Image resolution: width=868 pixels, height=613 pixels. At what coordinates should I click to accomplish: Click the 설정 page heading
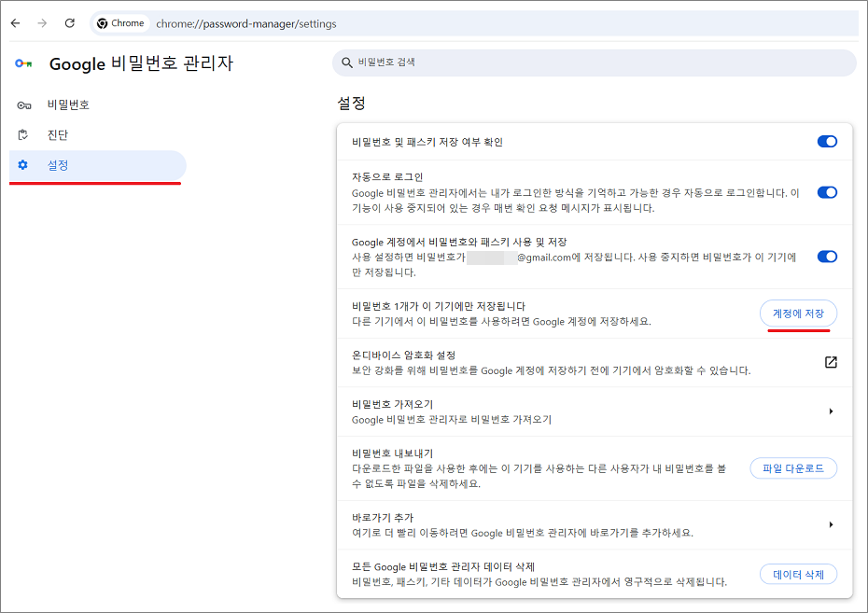[352, 104]
